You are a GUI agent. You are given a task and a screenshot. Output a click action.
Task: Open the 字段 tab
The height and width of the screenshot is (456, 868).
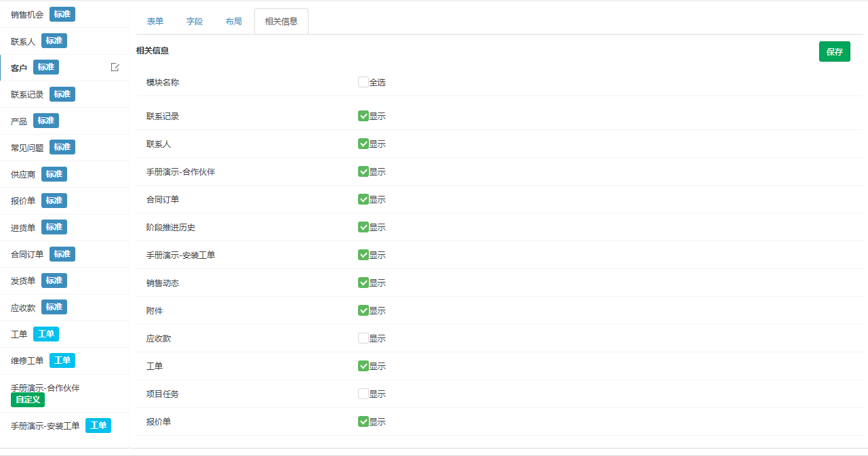(195, 21)
